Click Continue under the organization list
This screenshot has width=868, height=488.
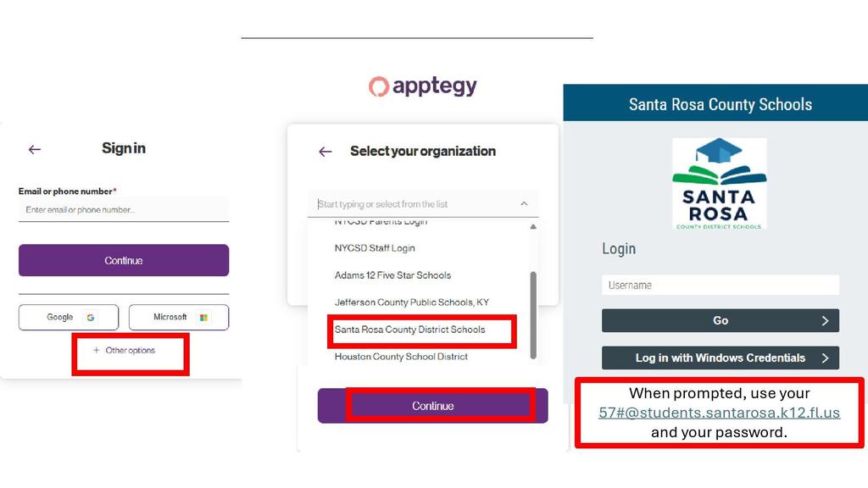(433, 406)
